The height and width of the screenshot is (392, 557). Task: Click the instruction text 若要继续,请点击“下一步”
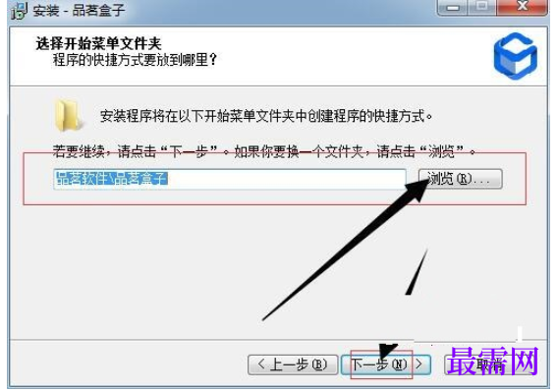135,151
